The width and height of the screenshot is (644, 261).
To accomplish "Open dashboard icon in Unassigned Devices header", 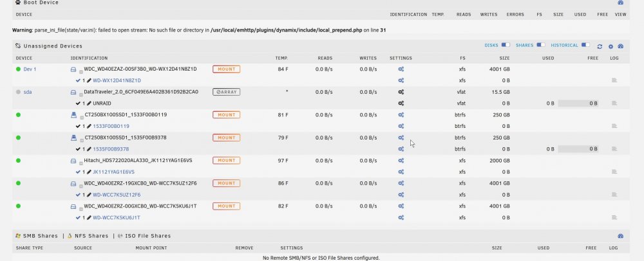I will pyautogui.click(x=621, y=46).
